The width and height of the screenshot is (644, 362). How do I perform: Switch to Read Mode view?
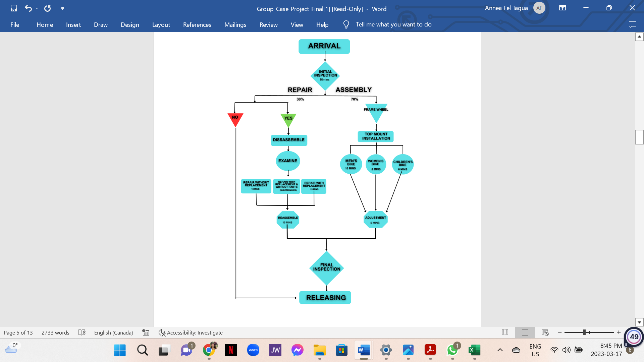505,333
